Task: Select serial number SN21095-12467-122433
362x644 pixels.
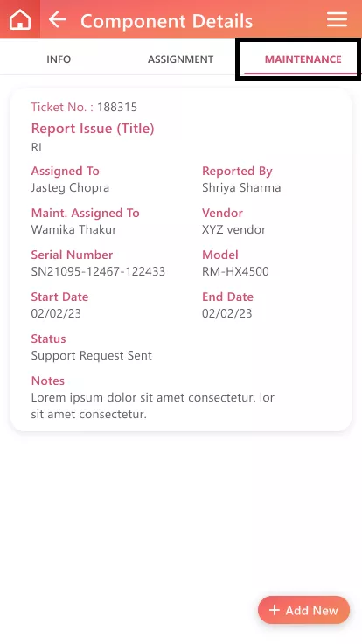Action: pos(98,271)
